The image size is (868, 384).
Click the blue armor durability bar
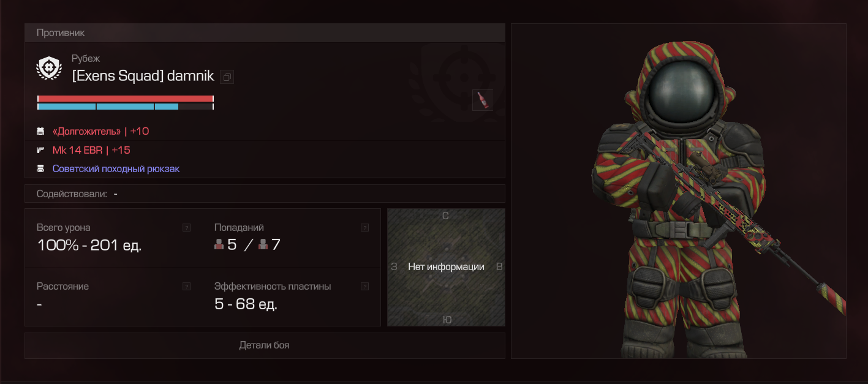coord(125,107)
